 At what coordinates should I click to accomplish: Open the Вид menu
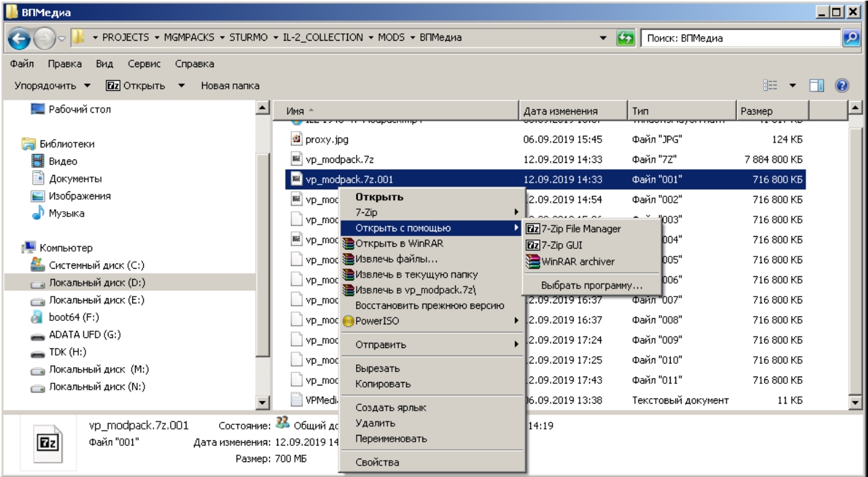(104, 64)
